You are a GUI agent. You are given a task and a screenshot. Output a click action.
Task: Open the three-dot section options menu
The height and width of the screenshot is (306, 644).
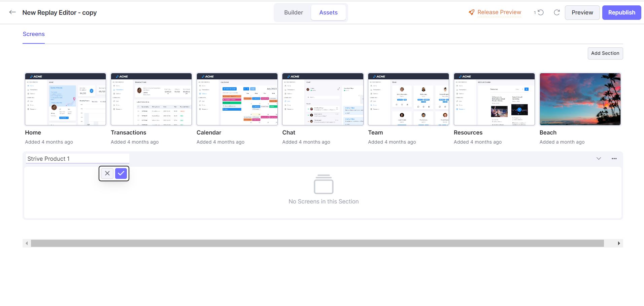[614, 158]
